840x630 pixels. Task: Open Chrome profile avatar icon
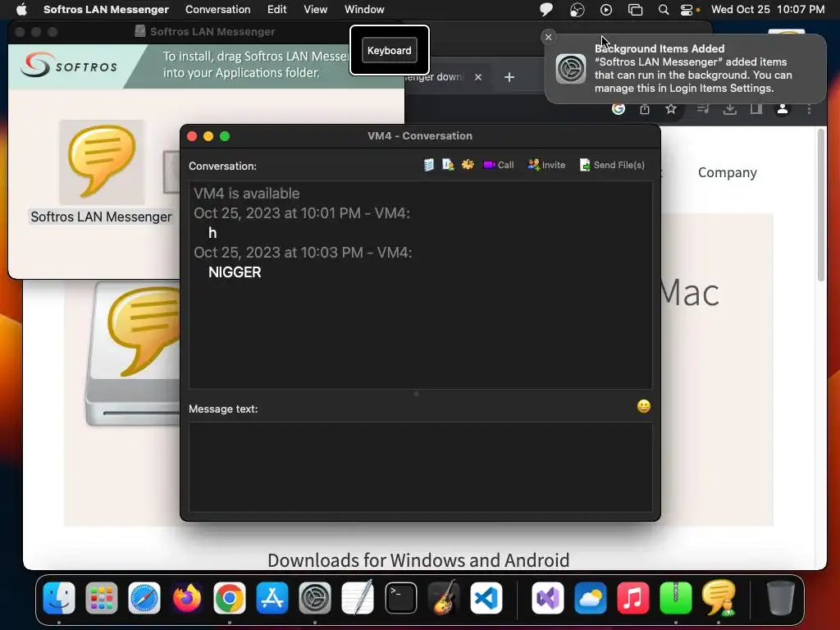783,109
